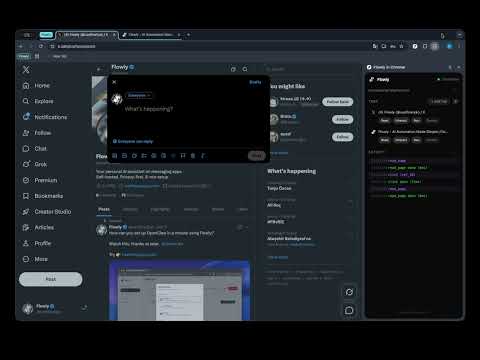
Task: Close the Flowly in Chrome side panel
Action: point(459,67)
